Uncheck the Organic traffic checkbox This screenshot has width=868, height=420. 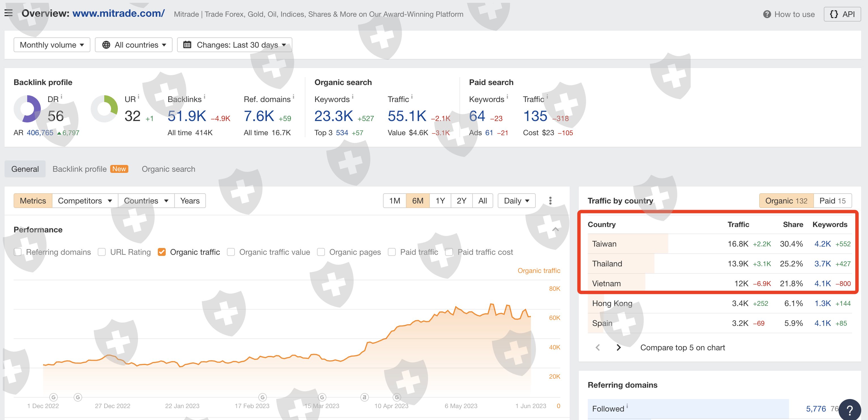point(162,252)
